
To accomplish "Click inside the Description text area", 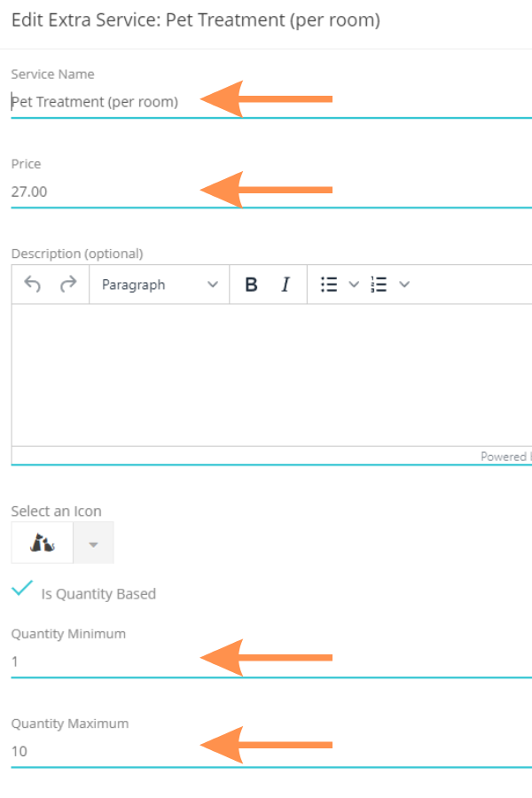I will pos(266,374).
